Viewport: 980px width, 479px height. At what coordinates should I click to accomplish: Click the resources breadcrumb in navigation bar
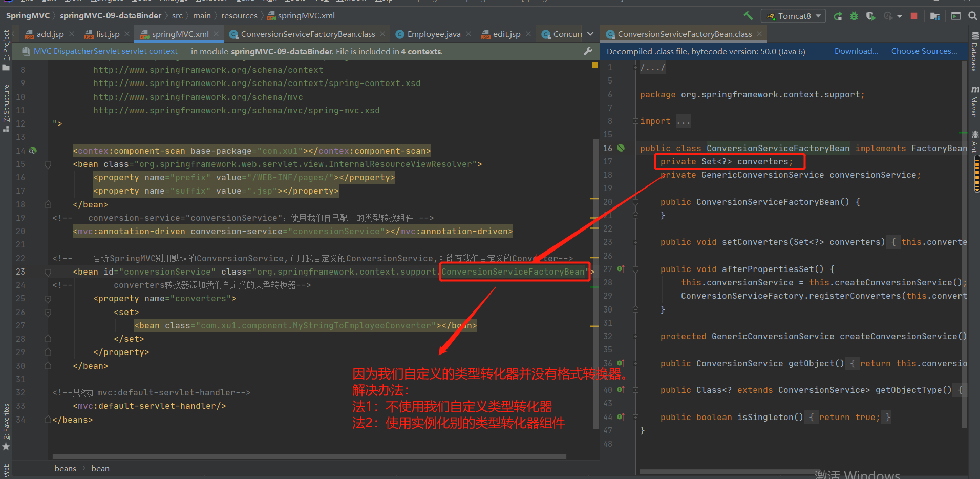pyautogui.click(x=239, y=16)
